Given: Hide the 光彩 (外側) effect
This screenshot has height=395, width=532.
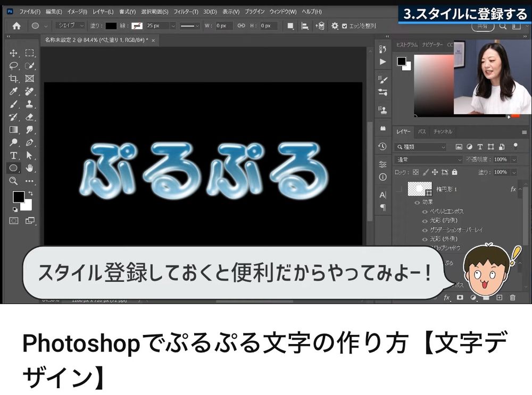Looking at the screenshot, I should pos(425,239).
